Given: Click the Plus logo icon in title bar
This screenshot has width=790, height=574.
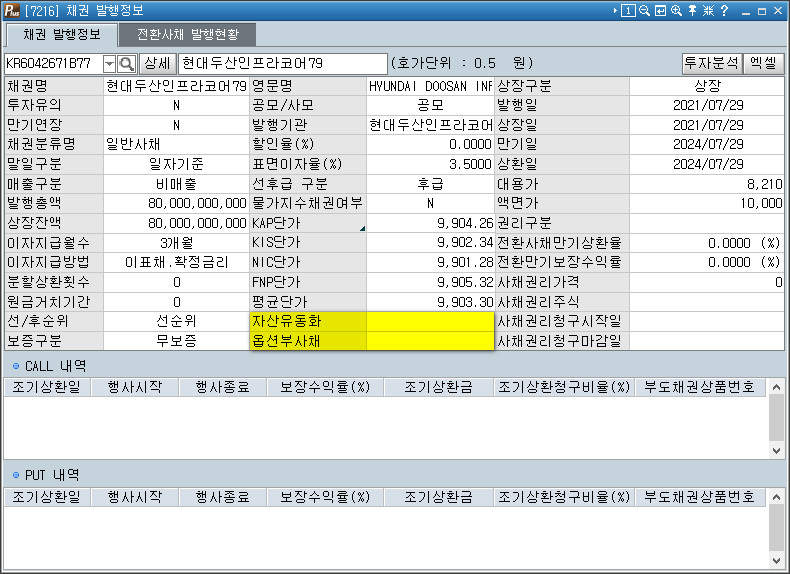Looking at the screenshot, I should pos(12,10).
